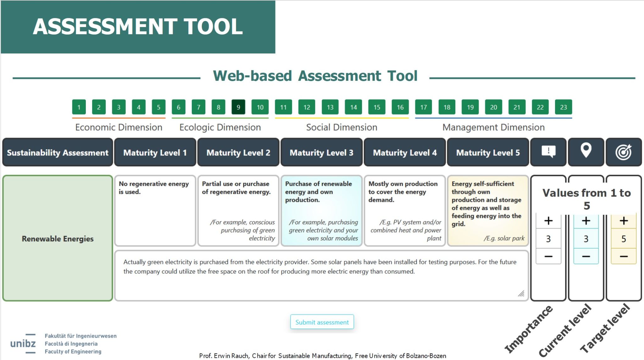This screenshot has height=360, width=644.
Task: Increase the Current level value with plus
Action: pyautogui.click(x=586, y=221)
